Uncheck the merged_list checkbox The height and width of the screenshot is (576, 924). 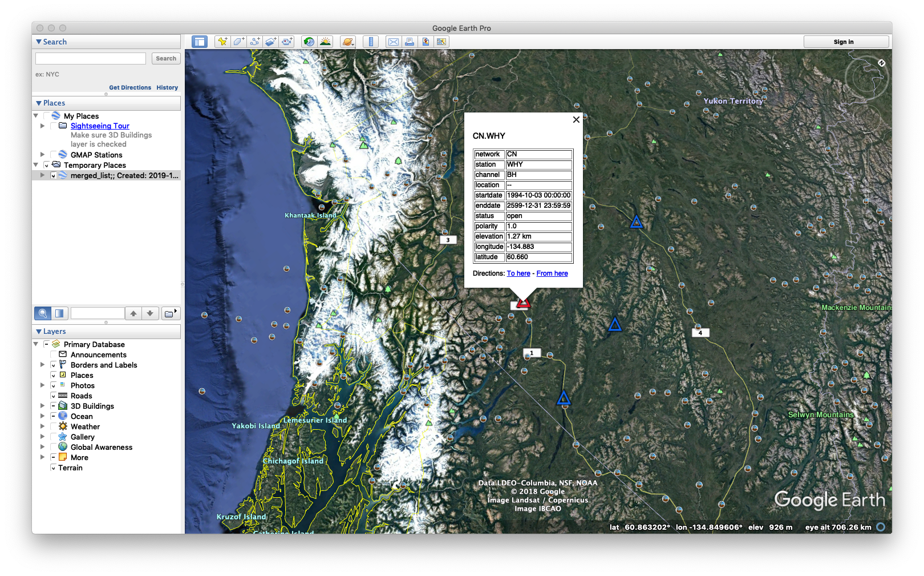tap(53, 175)
